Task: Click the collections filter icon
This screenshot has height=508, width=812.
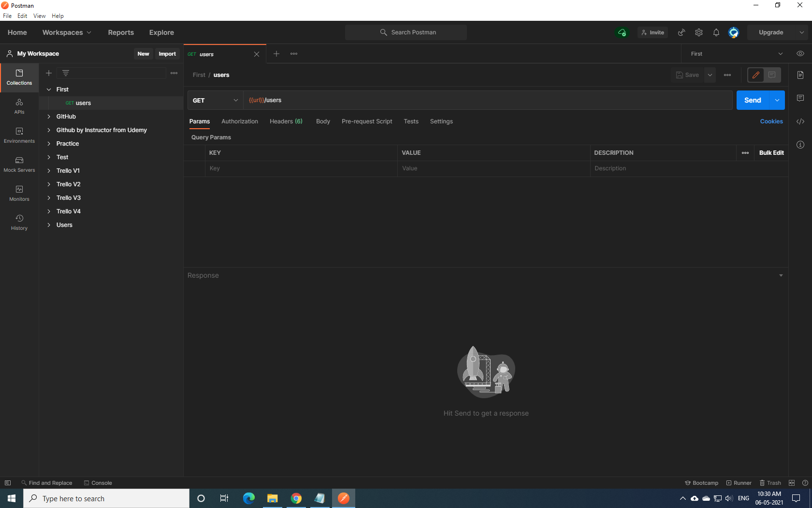Action: 66,73
